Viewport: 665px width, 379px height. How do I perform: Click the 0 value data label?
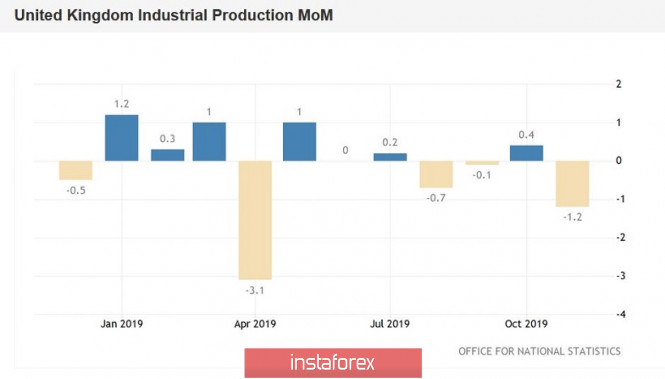pos(345,150)
